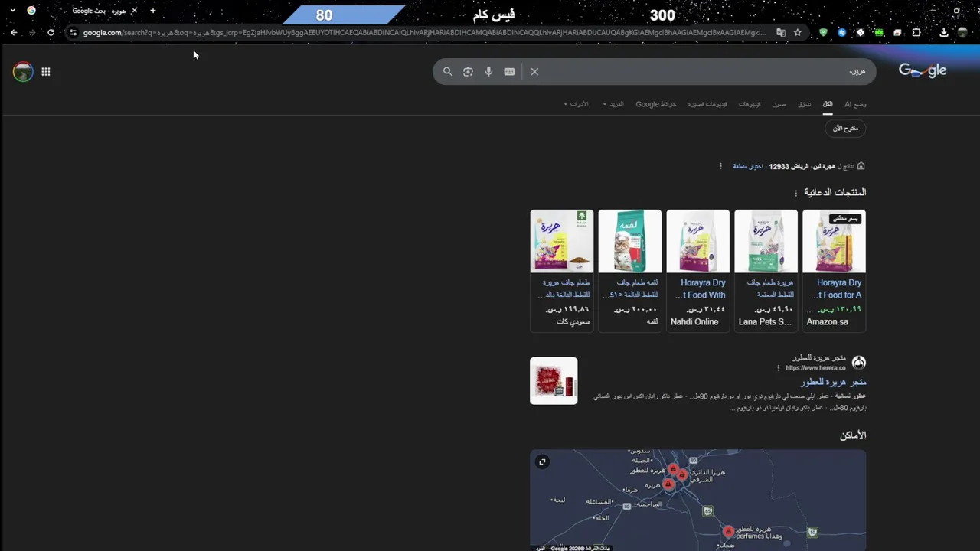Click the ١٣٠٫٩٩ ر.س price text
This screenshot has height=551, width=980.
tap(839, 309)
